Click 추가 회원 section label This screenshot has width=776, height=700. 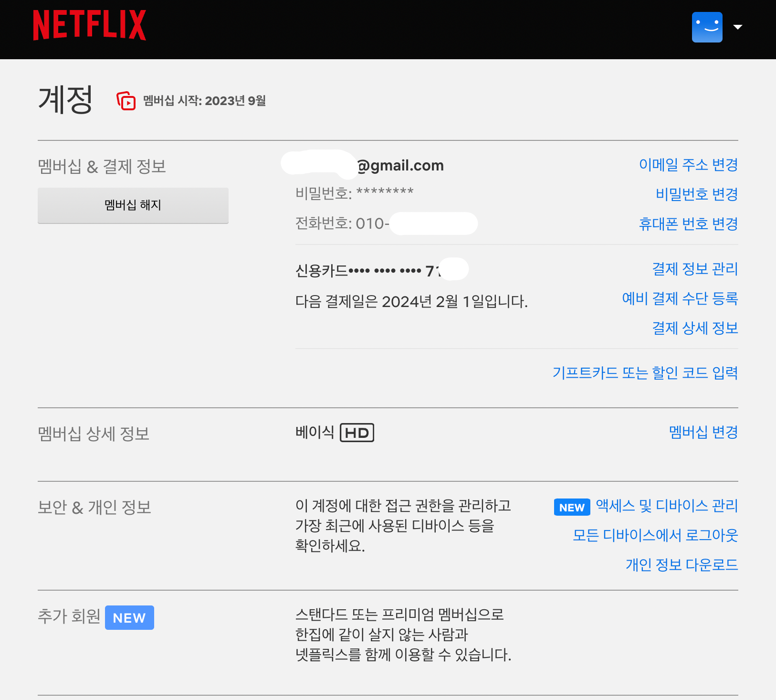[x=69, y=616]
